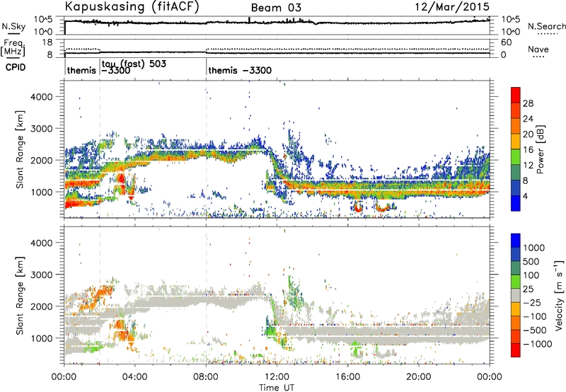This screenshot has width=566, height=392.
Task: Click the 'Nave' legend label
Action: click(538, 49)
